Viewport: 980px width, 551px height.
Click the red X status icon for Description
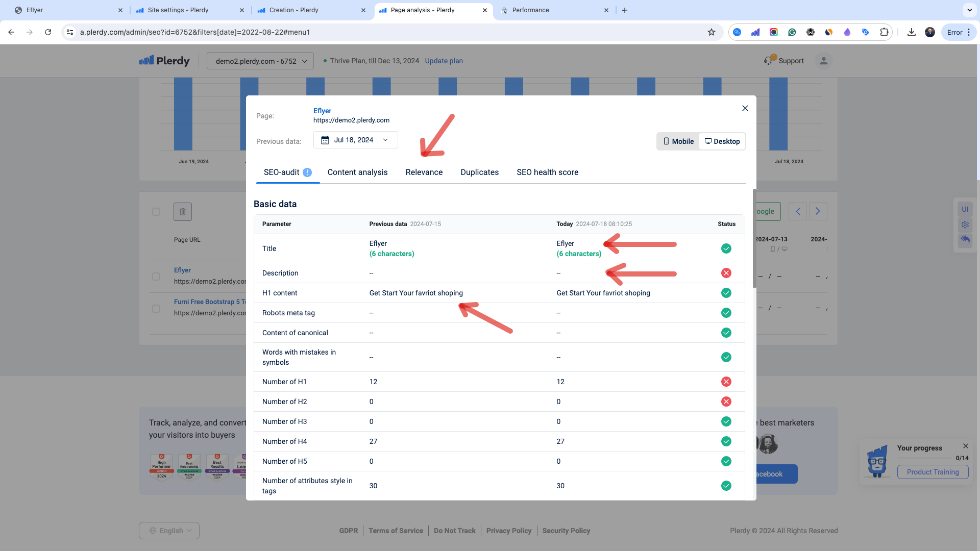pyautogui.click(x=726, y=272)
